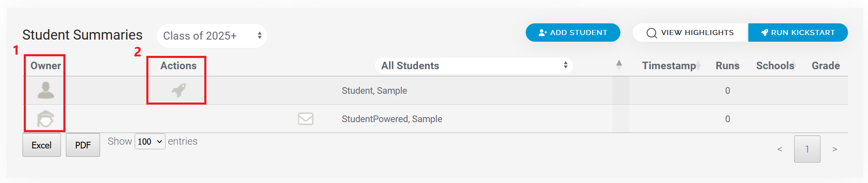Screen dimensions: 868x183
Task: Click the previous page arrow
Action: click(x=780, y=149)
